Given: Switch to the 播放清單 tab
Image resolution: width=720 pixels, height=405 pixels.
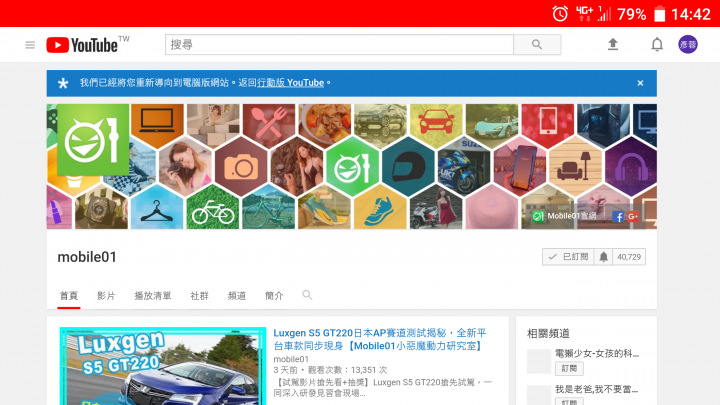Looking at the screenshot, I should [x=152, y=296].
